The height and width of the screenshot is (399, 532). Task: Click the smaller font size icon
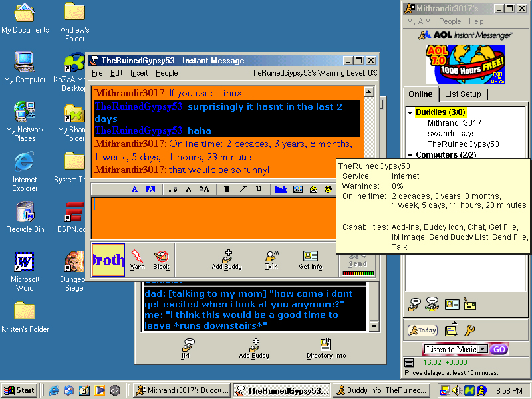coord(172,190)
